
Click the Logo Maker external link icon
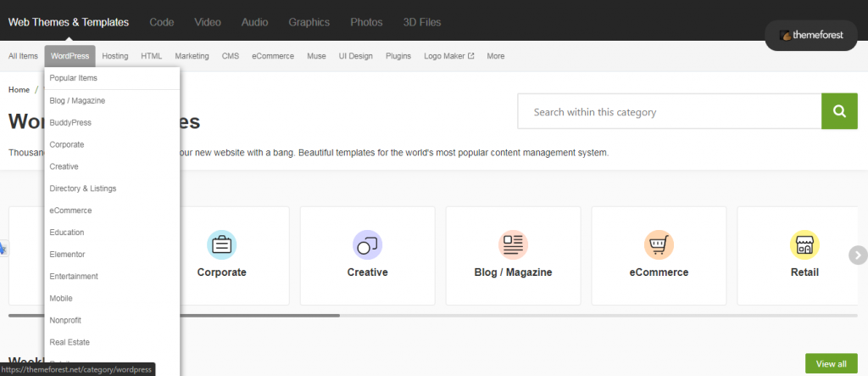pos(471,56)
